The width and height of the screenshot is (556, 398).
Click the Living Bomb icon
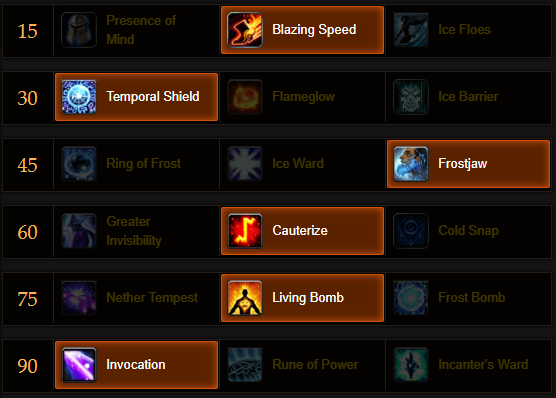click(x=245, y=298)
